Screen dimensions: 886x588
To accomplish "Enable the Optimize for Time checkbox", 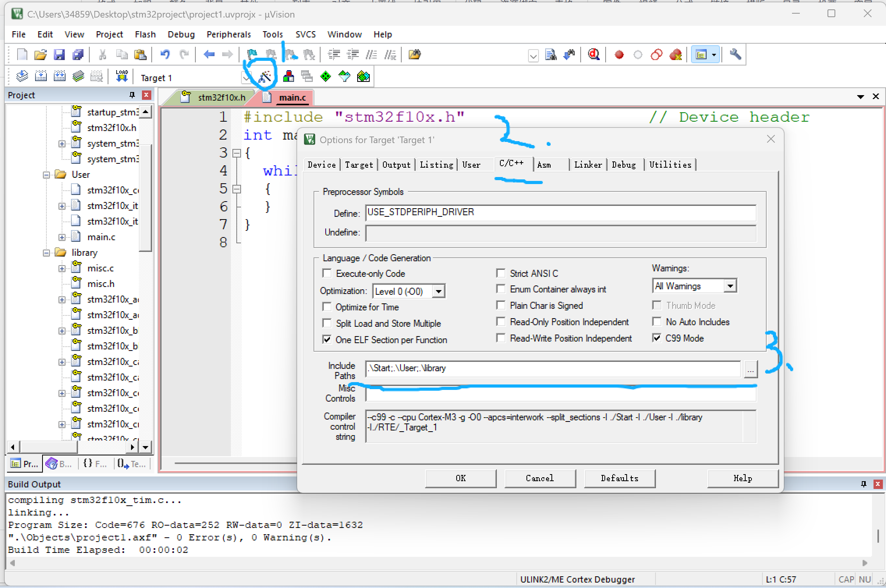I will pos(327,307).
